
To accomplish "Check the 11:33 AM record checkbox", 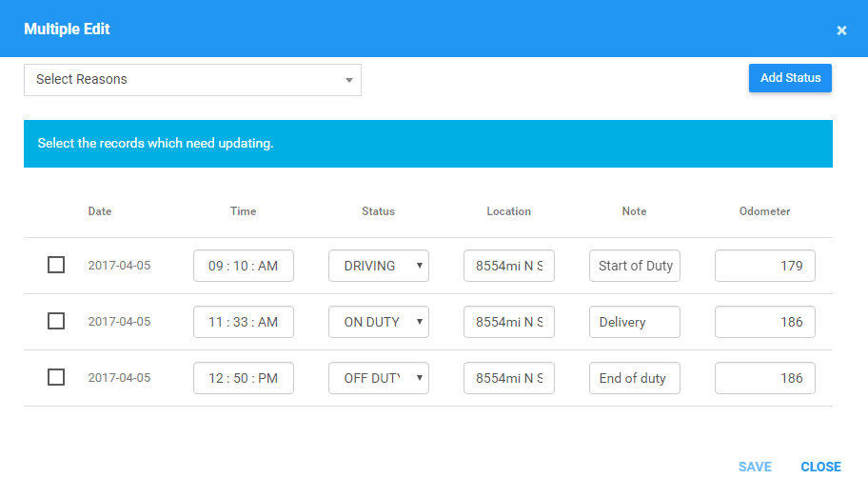I will [x=56, y=321].
